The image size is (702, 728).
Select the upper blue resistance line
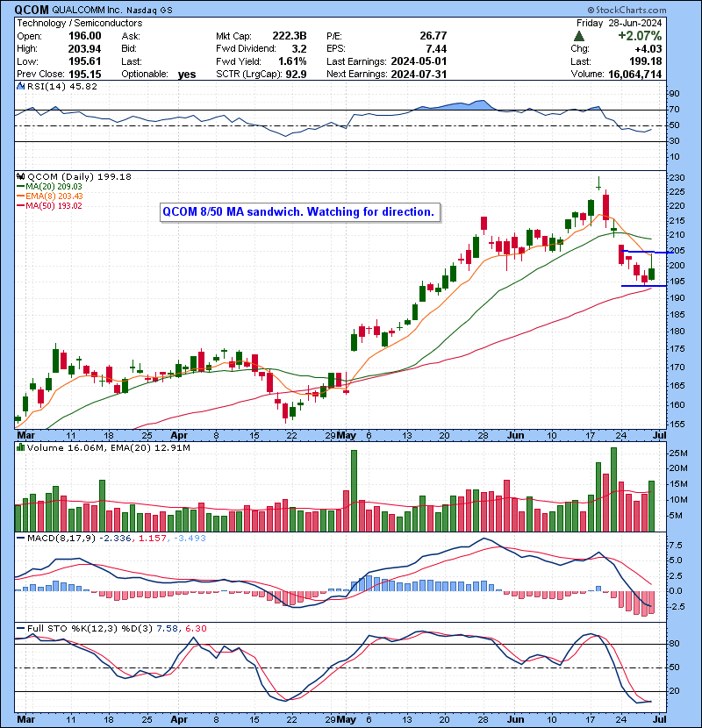tap(638, 253)
